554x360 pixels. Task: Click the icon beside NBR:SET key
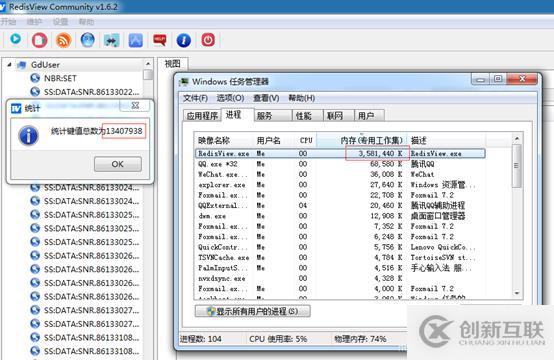click(35, 78)
